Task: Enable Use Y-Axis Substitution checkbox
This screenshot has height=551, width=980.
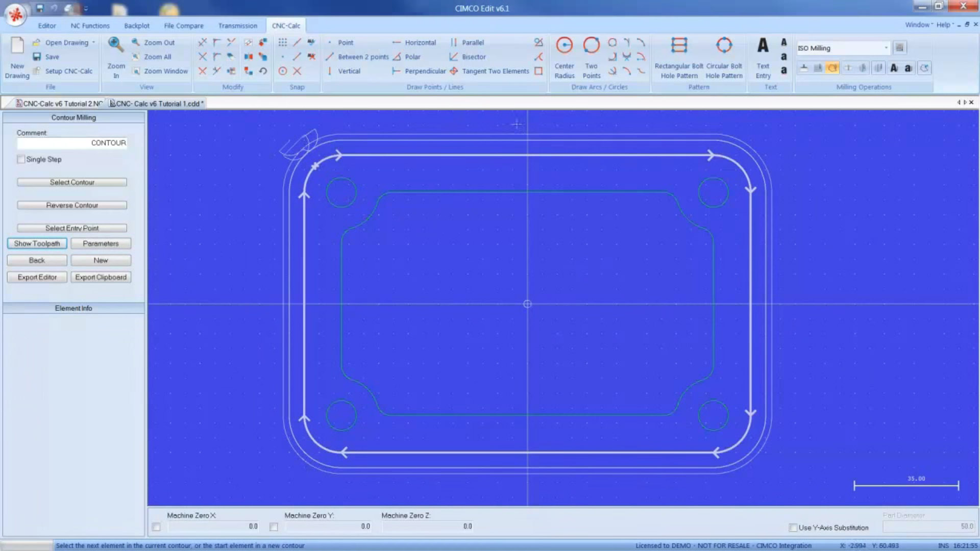Action: pyautogui.click(x=793, y=528)
